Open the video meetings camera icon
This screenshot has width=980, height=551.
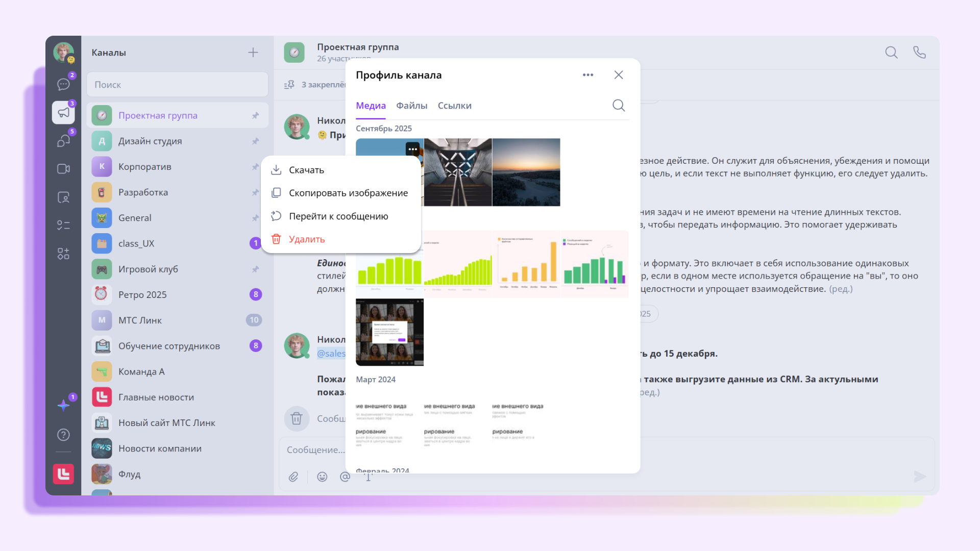tap(63, 169)
